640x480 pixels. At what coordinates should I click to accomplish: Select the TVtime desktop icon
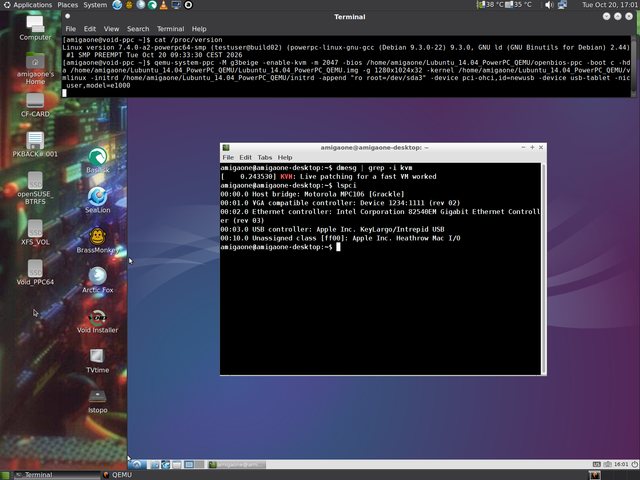tap(98, 360)
